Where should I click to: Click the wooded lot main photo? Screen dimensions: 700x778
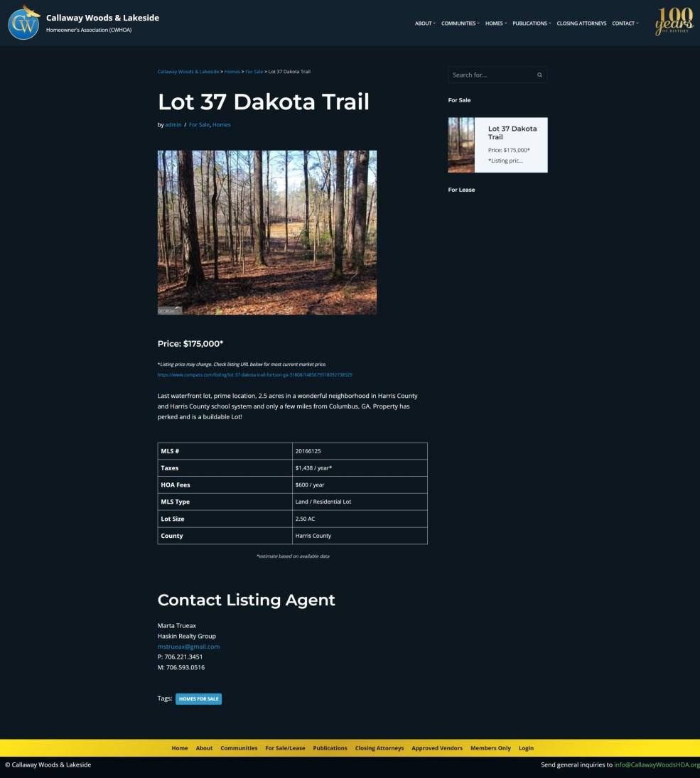pyautogui.click(x=267, y=232)
